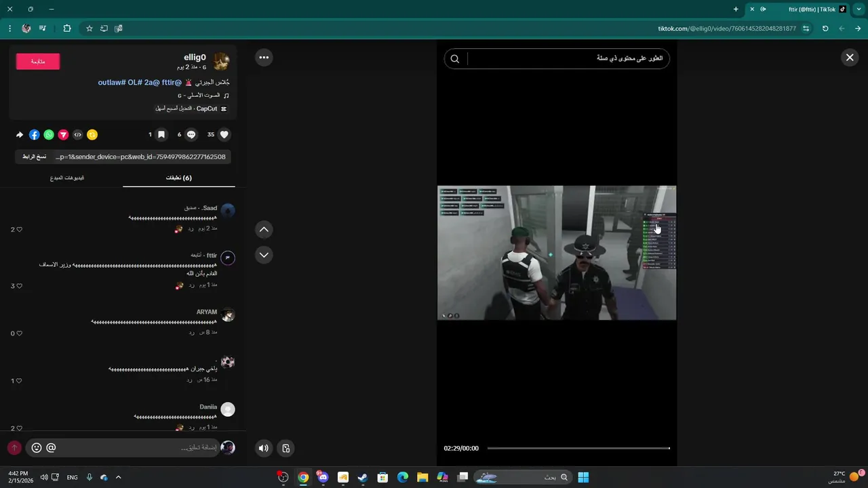The height and width of the screenshot is (488, 868).
Task: Open site information icon in address bar
Action: point(806,28)
